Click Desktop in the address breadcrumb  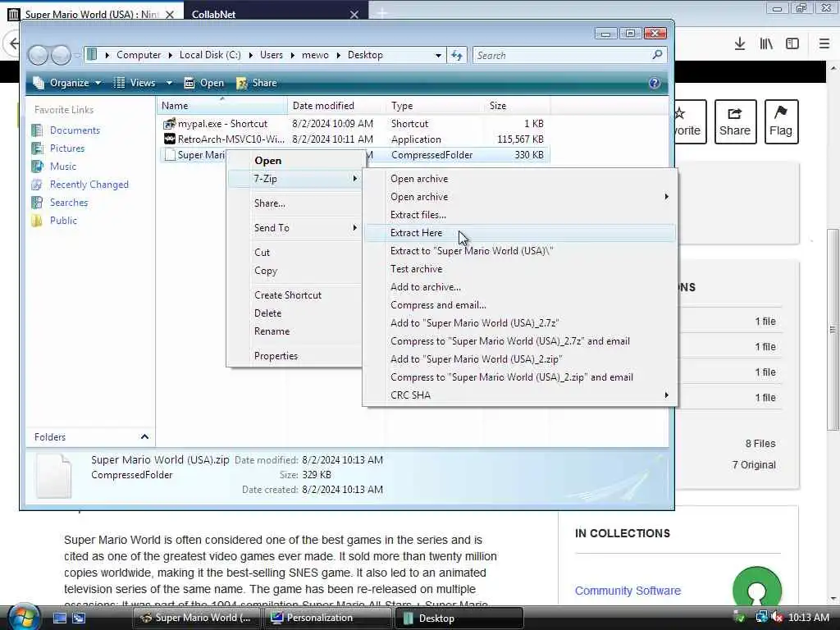[x=365, y=55]
